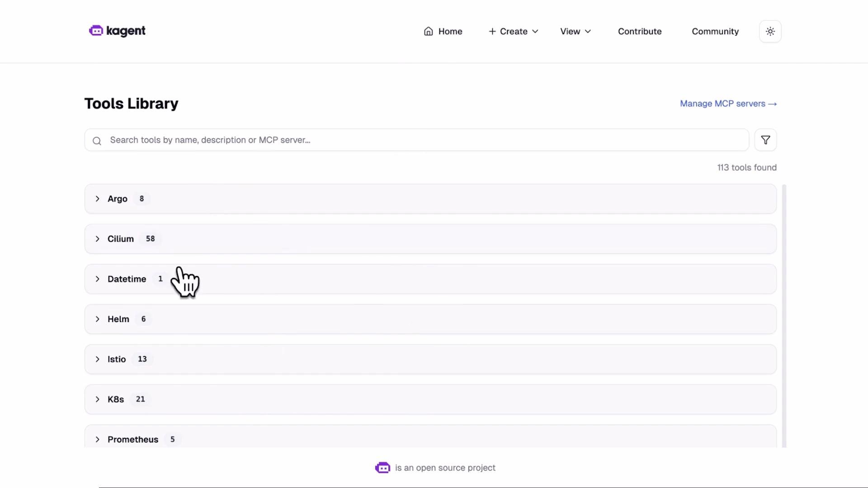
Task: Click 'is an open source project' footer text
Action: [x=445, y=468]
